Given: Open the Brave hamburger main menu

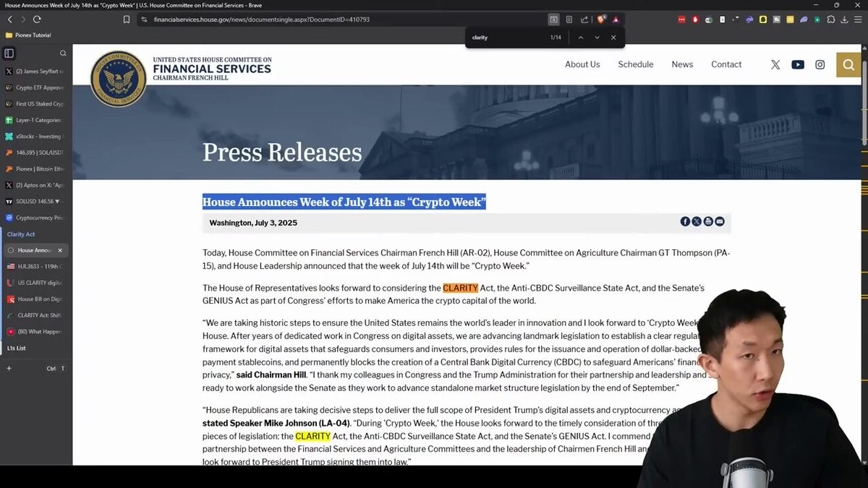Looking at the screenshot, I should [858, 20].
